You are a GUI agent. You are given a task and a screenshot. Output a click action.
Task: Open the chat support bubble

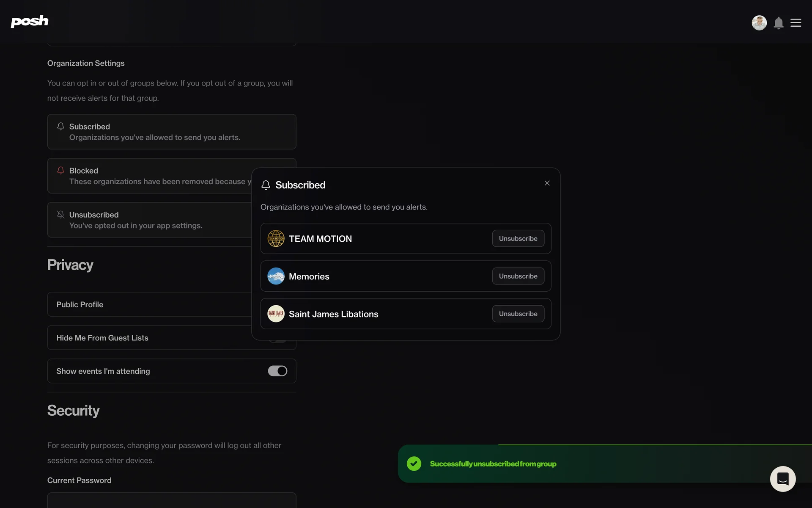coord(782,479)
